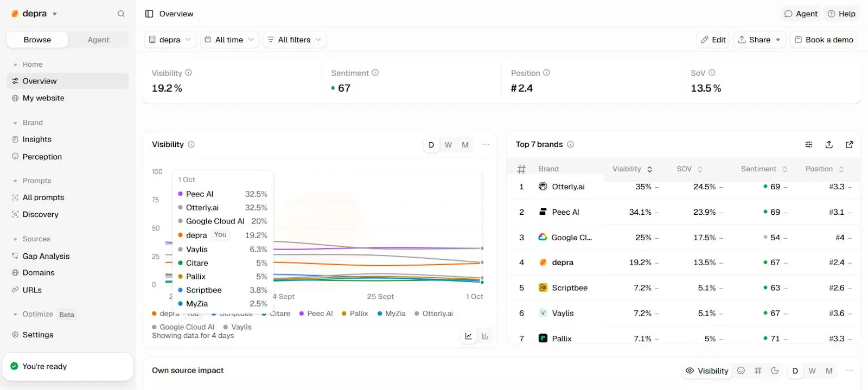Select position hash icon in Own source impact
The height and width of the screenshot is (390, 868).
(x=758, y=371)
